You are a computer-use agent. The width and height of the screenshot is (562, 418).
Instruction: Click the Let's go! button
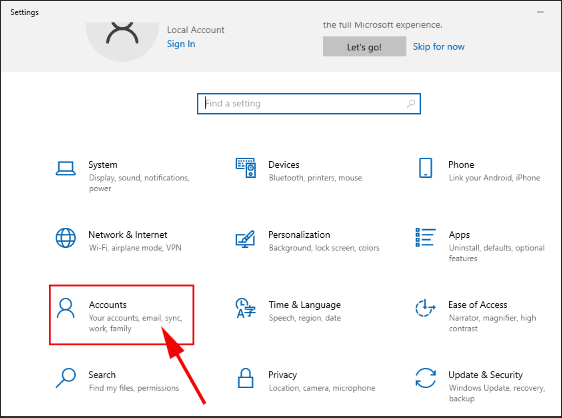(x=364, y=47)
